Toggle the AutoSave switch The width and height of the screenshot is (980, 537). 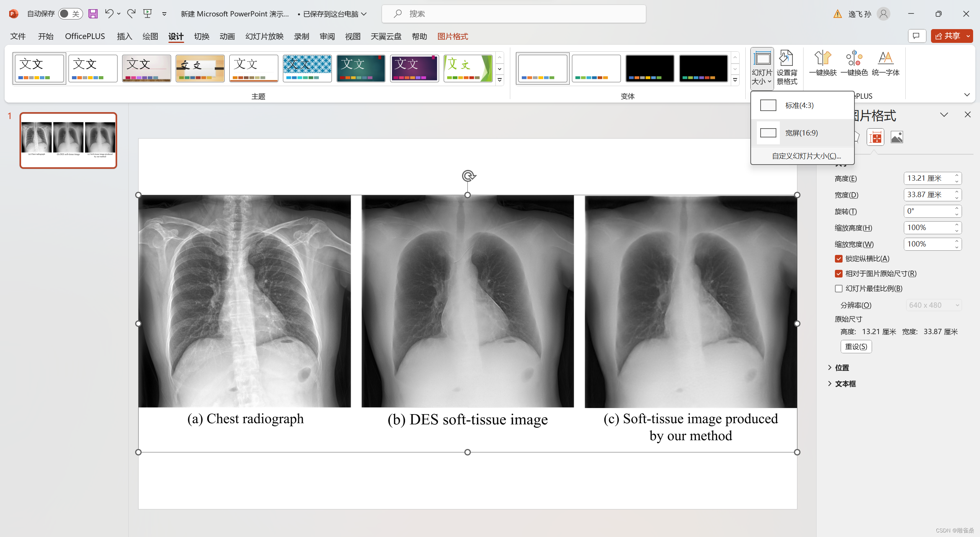tap(70, 14)
